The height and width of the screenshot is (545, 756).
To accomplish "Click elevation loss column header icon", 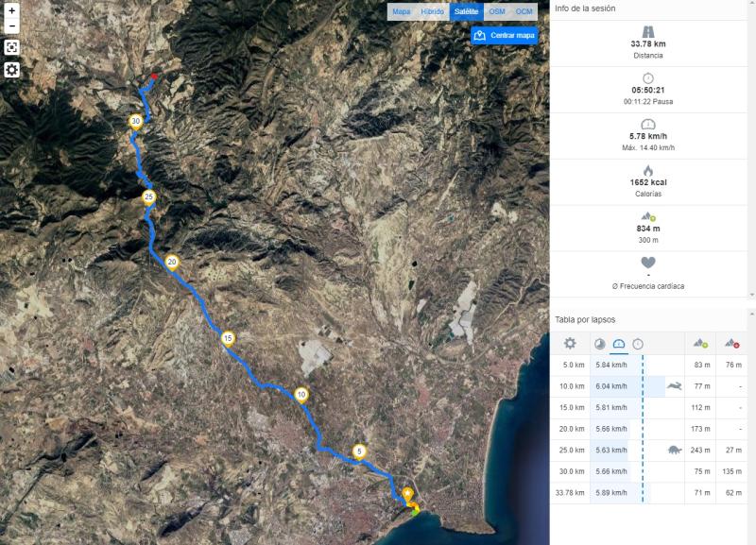I will tap(732, 344).
